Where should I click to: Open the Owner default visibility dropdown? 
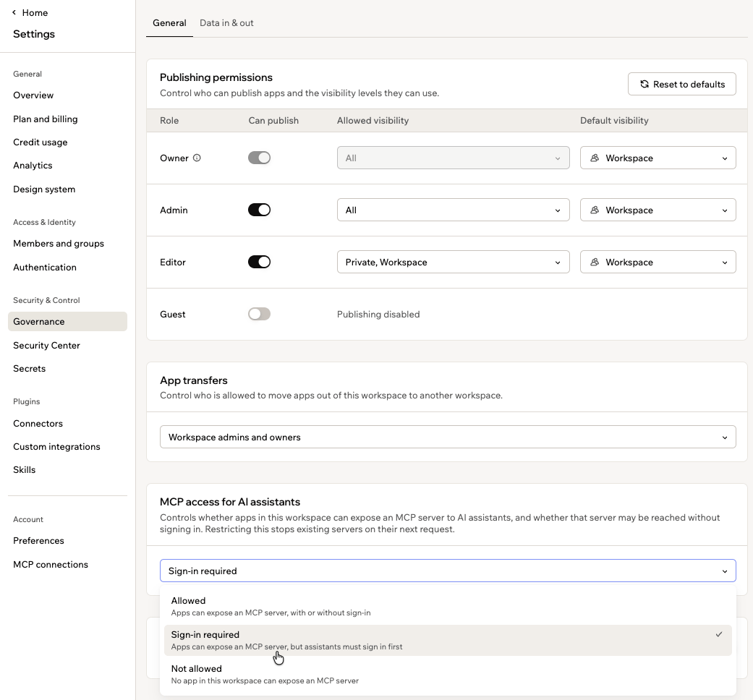658,158
